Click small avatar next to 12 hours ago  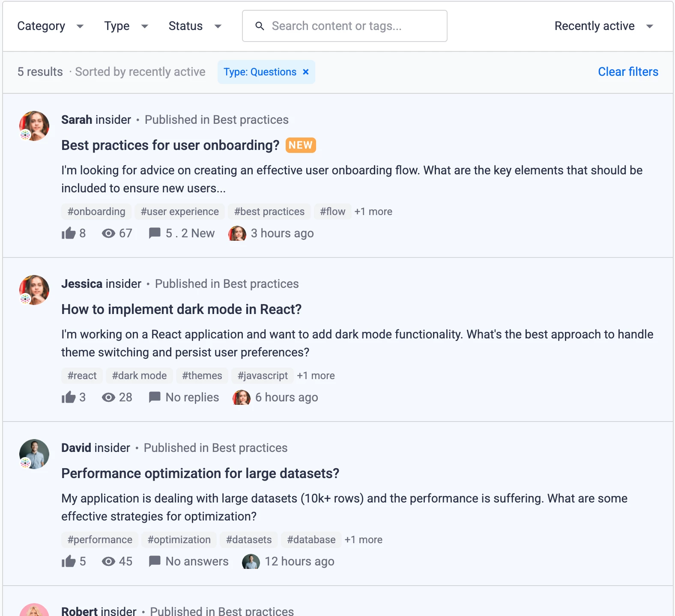tap(251, 562)
